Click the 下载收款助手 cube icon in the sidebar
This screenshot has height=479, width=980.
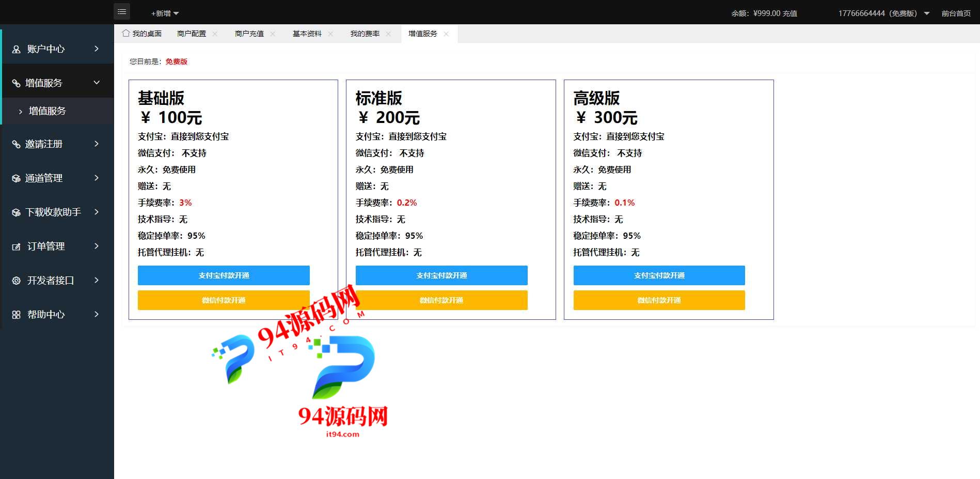click(17, 212)
